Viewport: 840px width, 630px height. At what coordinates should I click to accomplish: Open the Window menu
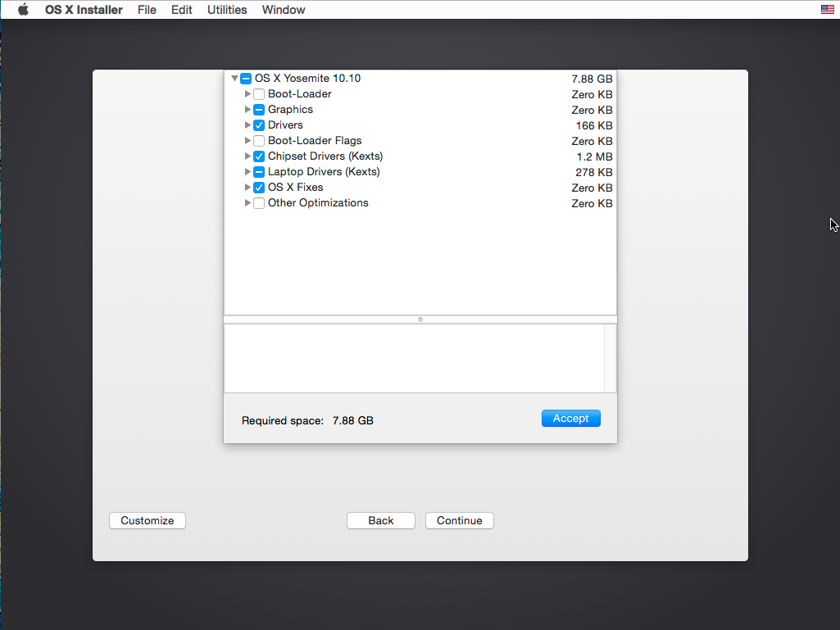coord(284,10)
